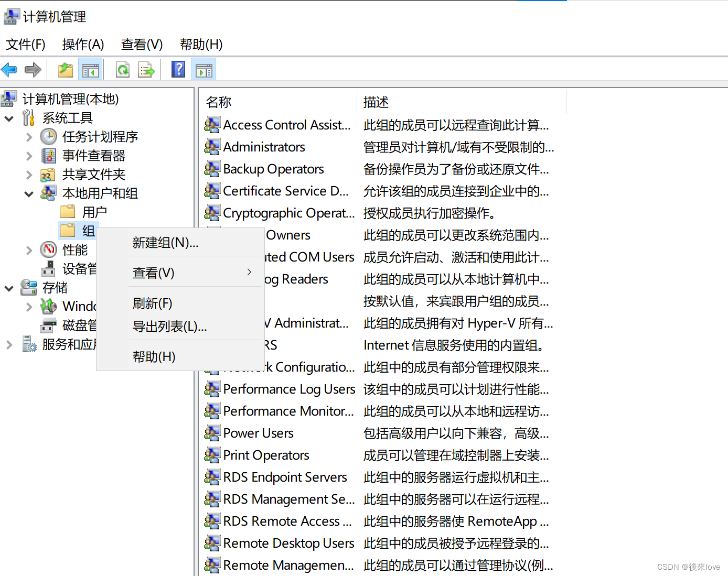Viewport: 728px width, 576px height.
Task: Click the Refresh toolbar icon
Action: pyautogui.click(x=122, y=69)
